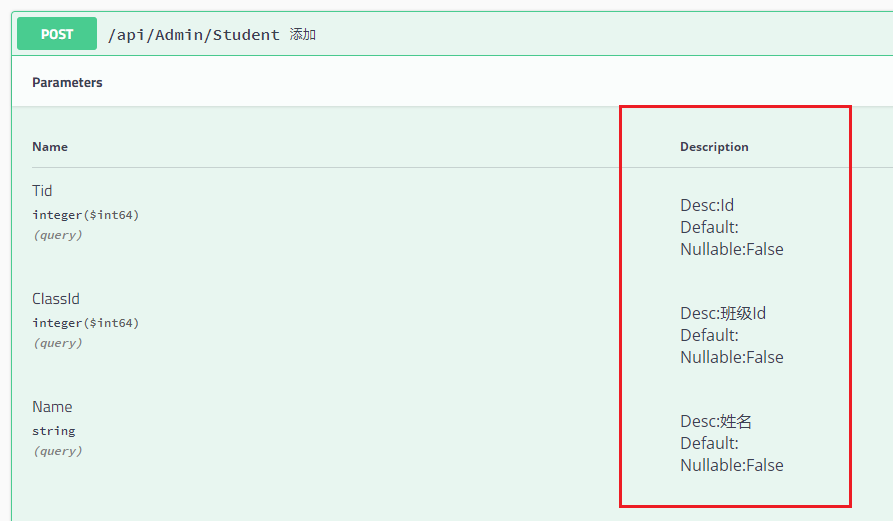Click the (query) label under string
Viewport: 893px width, 521px height.
click(57, 451)
